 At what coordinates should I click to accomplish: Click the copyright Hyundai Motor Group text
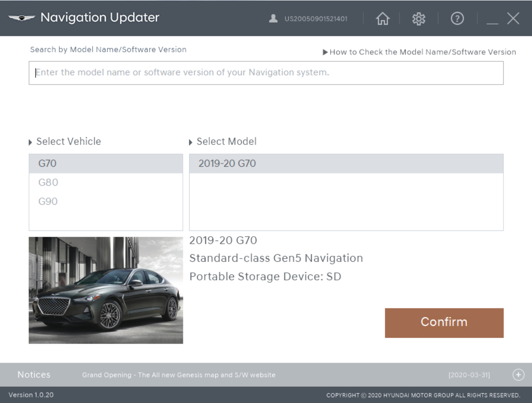click(x=423, y=395)
